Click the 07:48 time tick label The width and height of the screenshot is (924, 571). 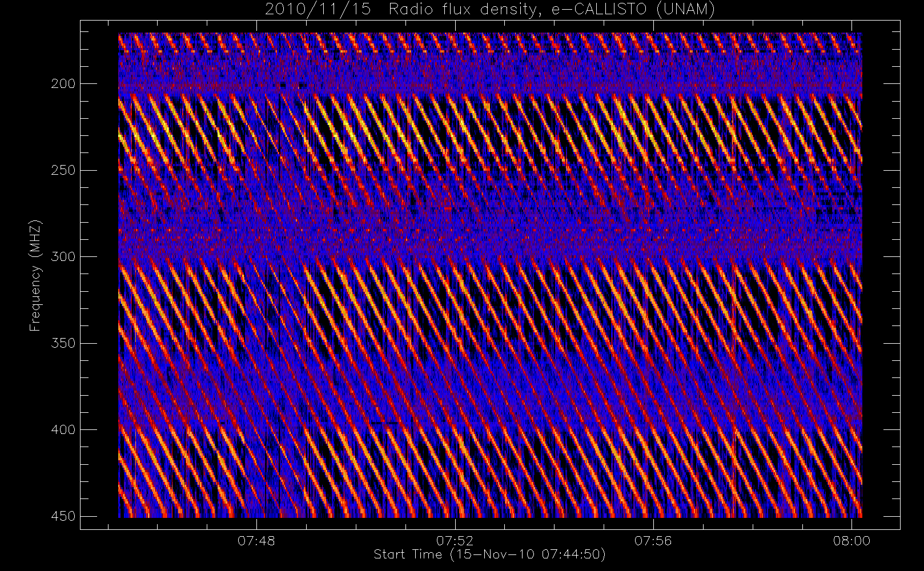(x=257, y=541)
